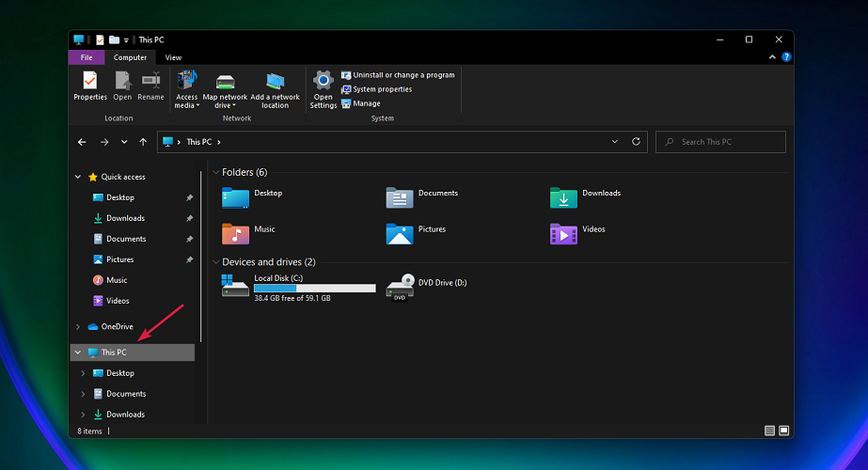
Task: Go up one level with Up arrow
Action: coord(143,142)
